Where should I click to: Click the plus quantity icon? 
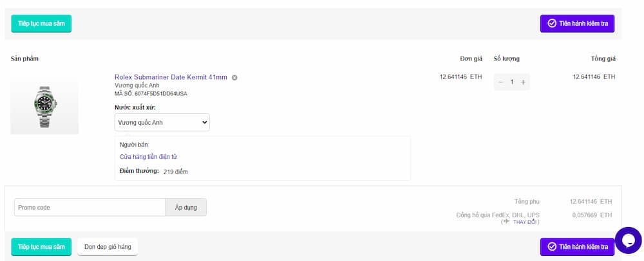[523, 82]
